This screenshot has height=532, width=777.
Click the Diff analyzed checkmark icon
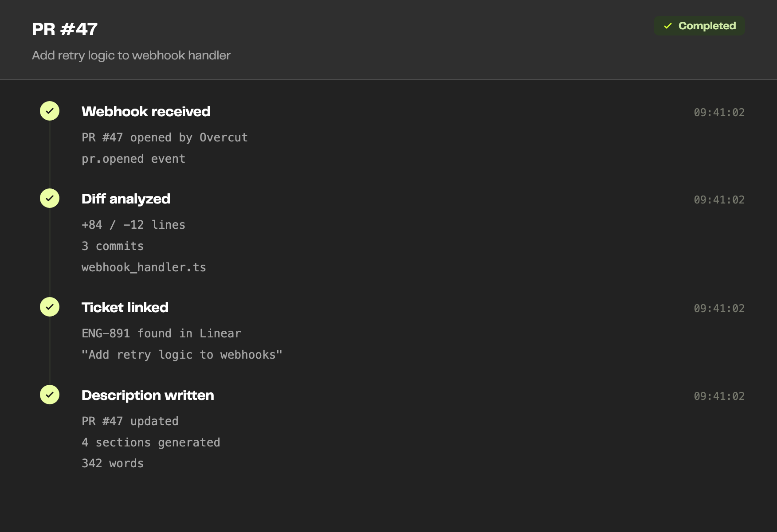[x=50, y=198]
